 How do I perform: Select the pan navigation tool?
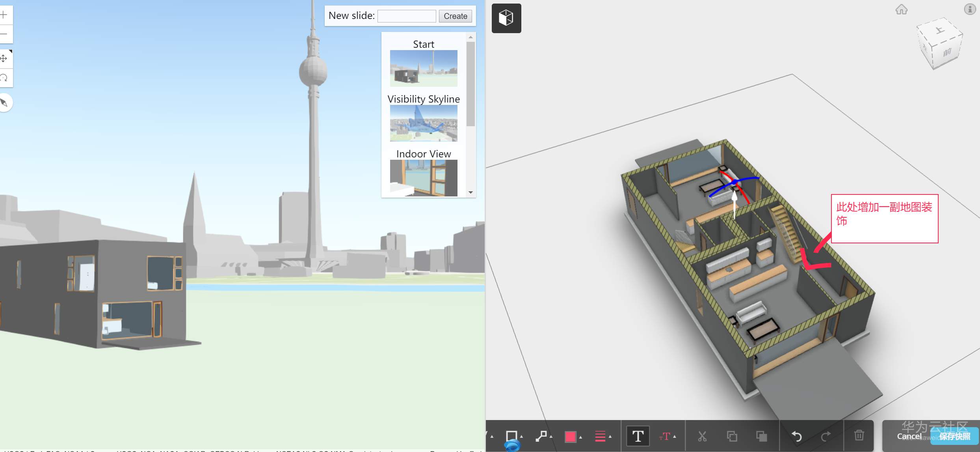coord(4,59)
